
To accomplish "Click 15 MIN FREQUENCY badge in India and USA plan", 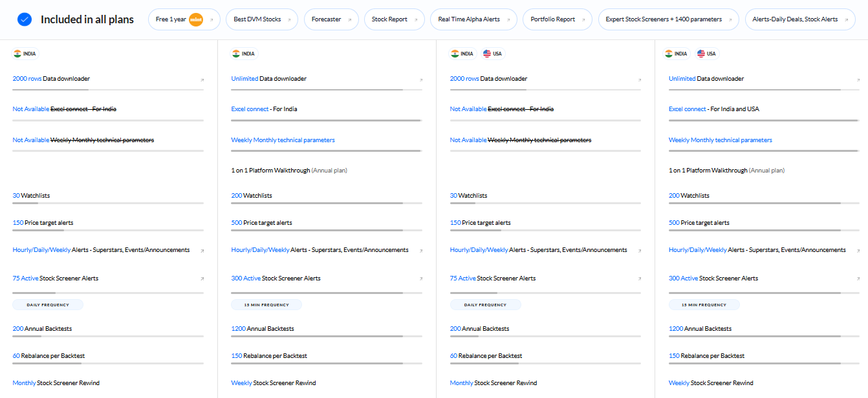I will pyautogui.click(x=704, y=305).
